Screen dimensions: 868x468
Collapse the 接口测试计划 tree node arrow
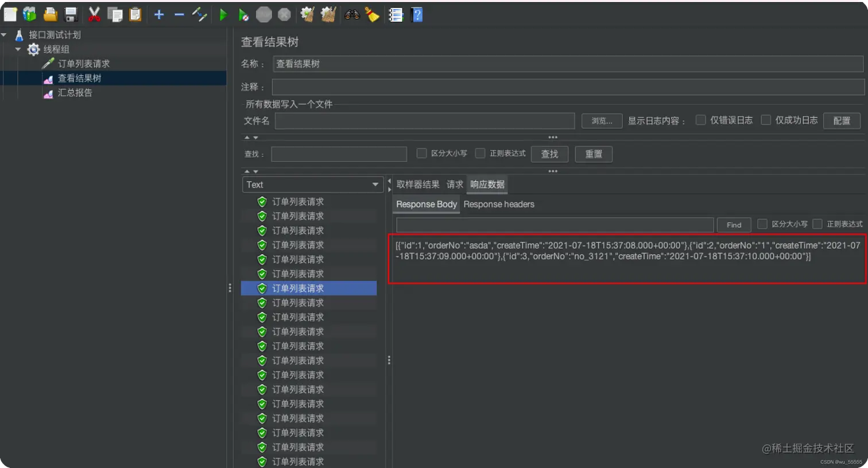(4, 35)
